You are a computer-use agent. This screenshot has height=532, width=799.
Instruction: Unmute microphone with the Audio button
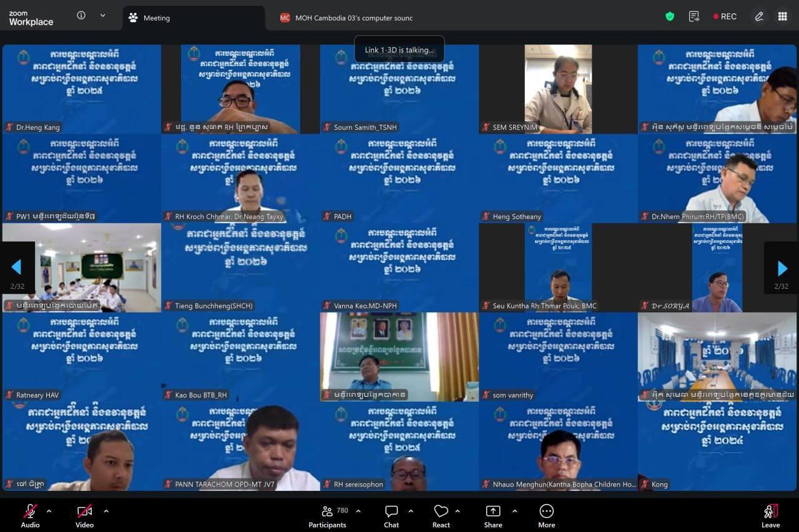pyautogui.click(x=30, y=516)
